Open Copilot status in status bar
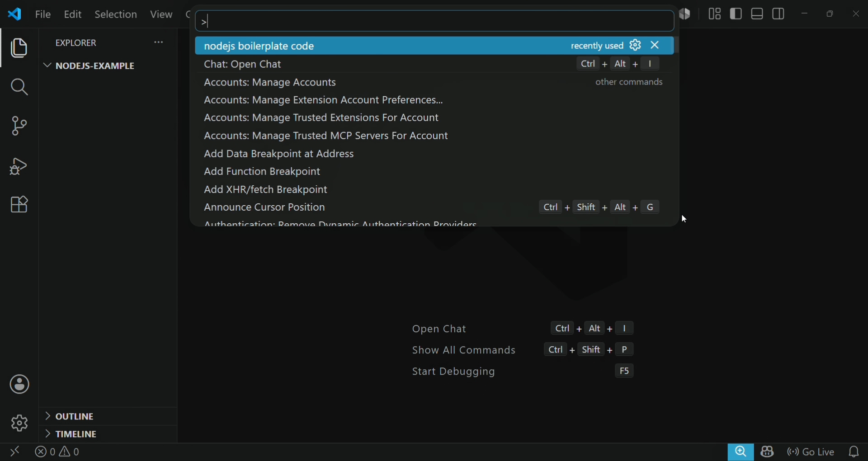868x461 pixels. tap(768, 452)
